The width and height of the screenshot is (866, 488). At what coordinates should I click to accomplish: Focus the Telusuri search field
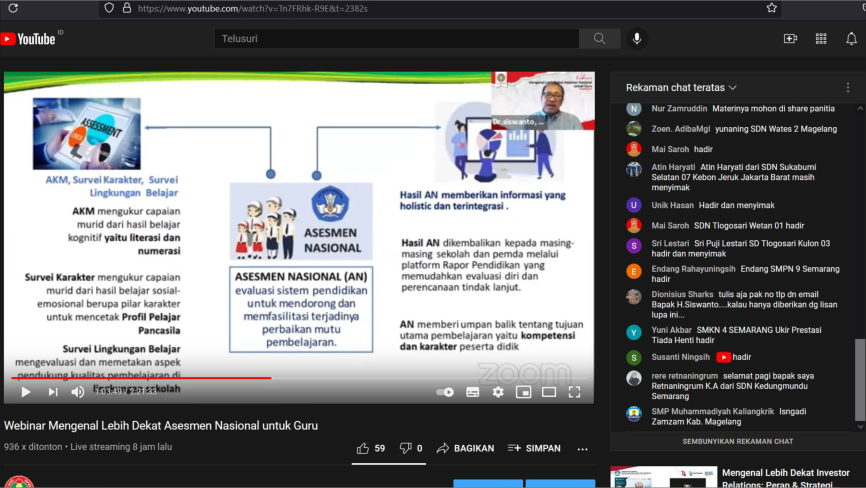click(397, 39)
